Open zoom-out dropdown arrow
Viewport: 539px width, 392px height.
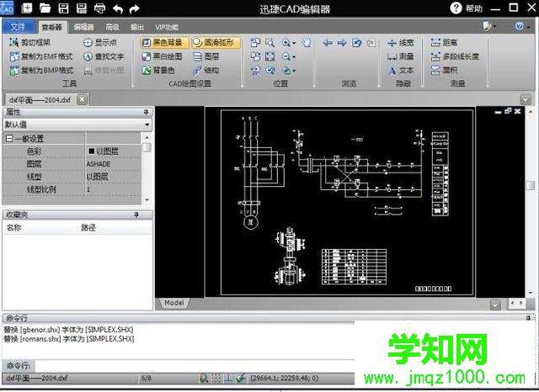pyautogui.click(x=294, y=57)
